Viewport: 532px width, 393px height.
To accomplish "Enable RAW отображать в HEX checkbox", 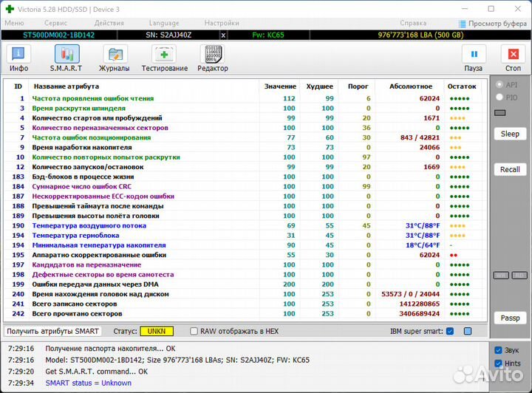I will pyautogui.click(x=194, y=331).
